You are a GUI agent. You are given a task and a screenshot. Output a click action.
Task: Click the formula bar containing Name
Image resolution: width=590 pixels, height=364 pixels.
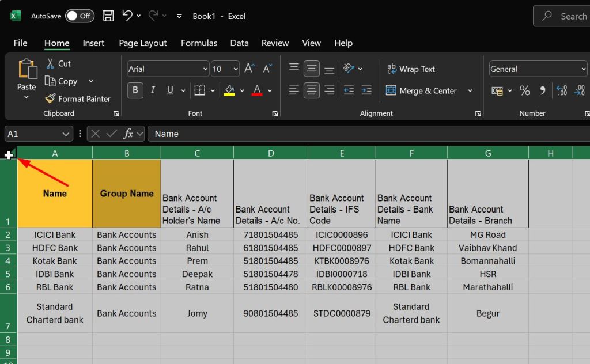(x=368, y=134)
